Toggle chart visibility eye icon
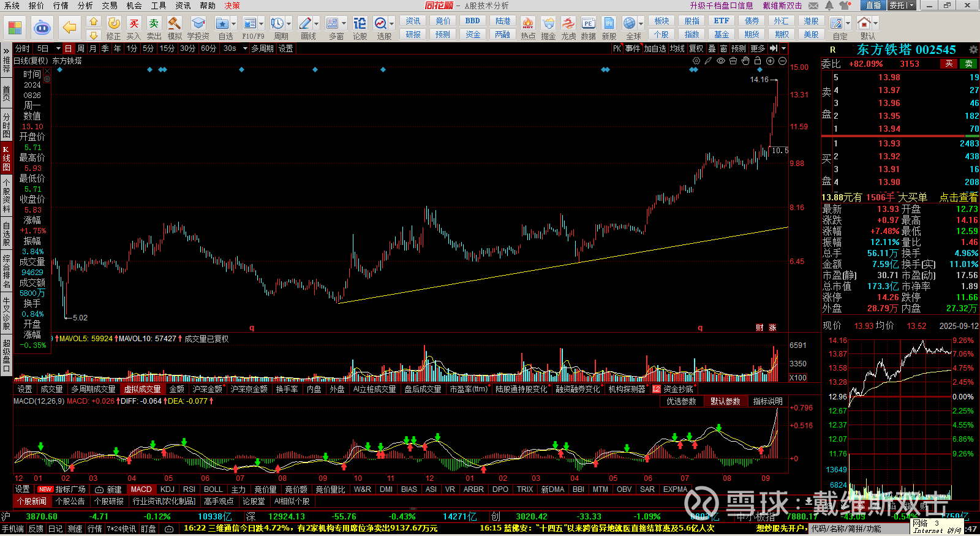 pyautogui.click(x=721, y=61)
